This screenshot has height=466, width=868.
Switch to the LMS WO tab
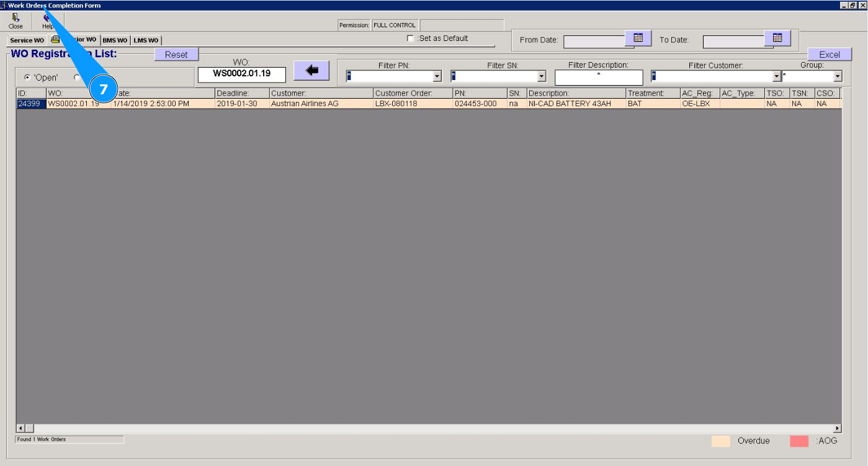[146, 40]
